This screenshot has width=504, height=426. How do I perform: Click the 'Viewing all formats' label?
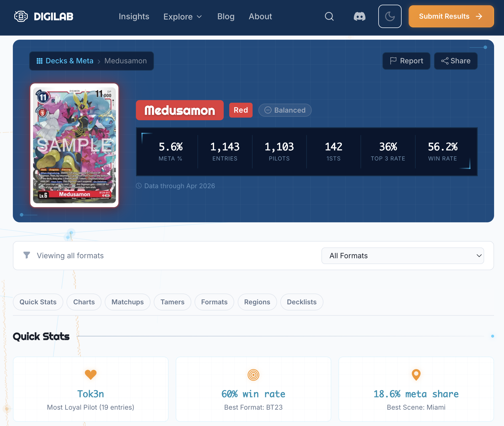coord(70,256)
